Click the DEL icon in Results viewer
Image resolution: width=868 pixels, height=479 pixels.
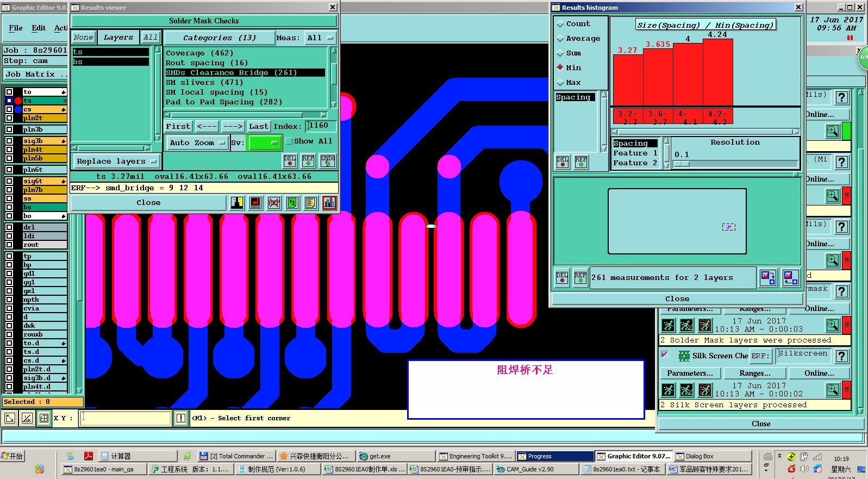[290, 160]
